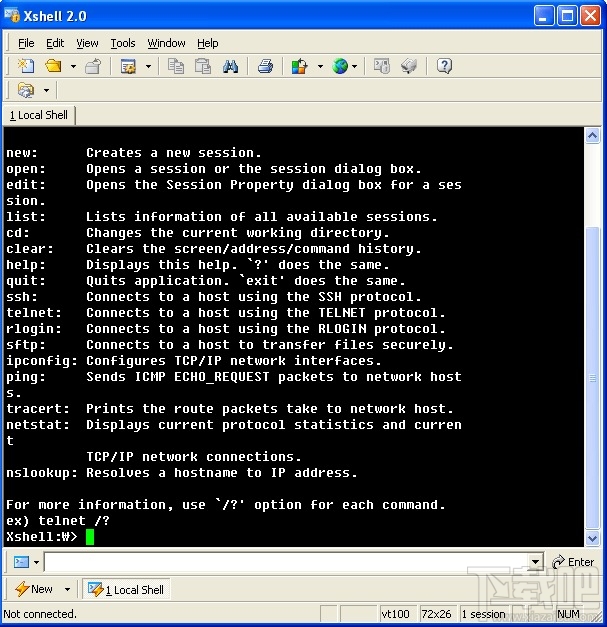Viewport: 607px width, 627px height.
Task: Click terminal scrollbar down arrow
Action: point(592,538)
